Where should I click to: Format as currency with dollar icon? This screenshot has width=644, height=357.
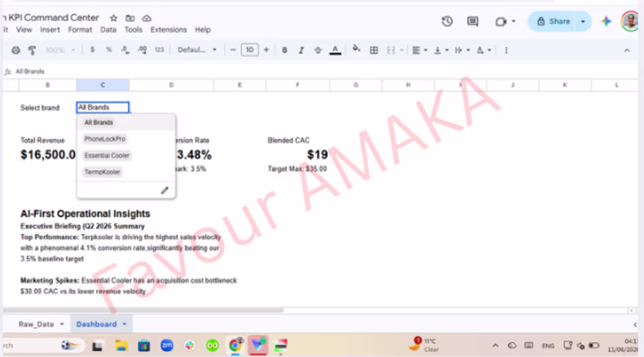(x=93, y=50)
